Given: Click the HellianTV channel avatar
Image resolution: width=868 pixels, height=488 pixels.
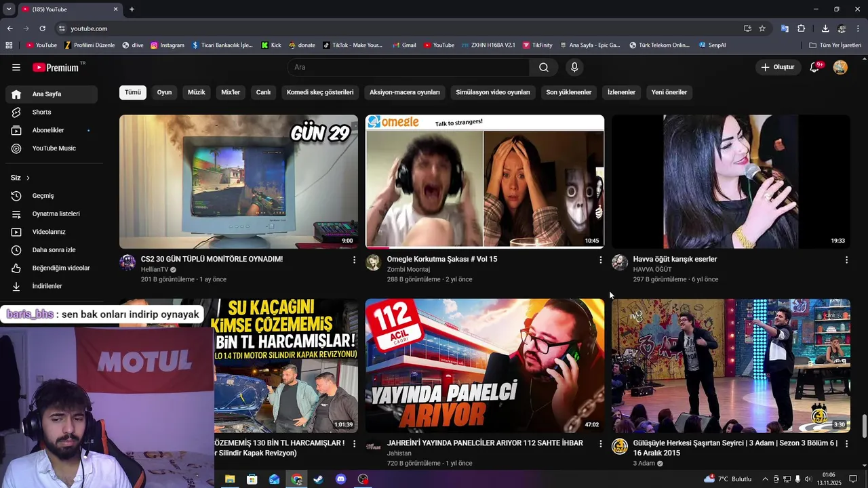Looking at the screenshot, I should (x=127, y=263).
